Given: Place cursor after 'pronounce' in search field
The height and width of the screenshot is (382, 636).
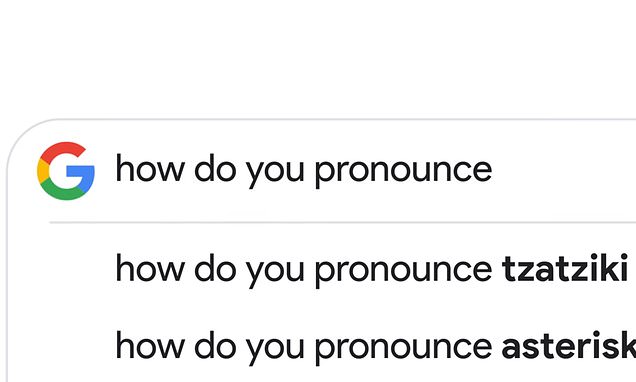Looking at the screenshot, I should (x=494, y=170).
